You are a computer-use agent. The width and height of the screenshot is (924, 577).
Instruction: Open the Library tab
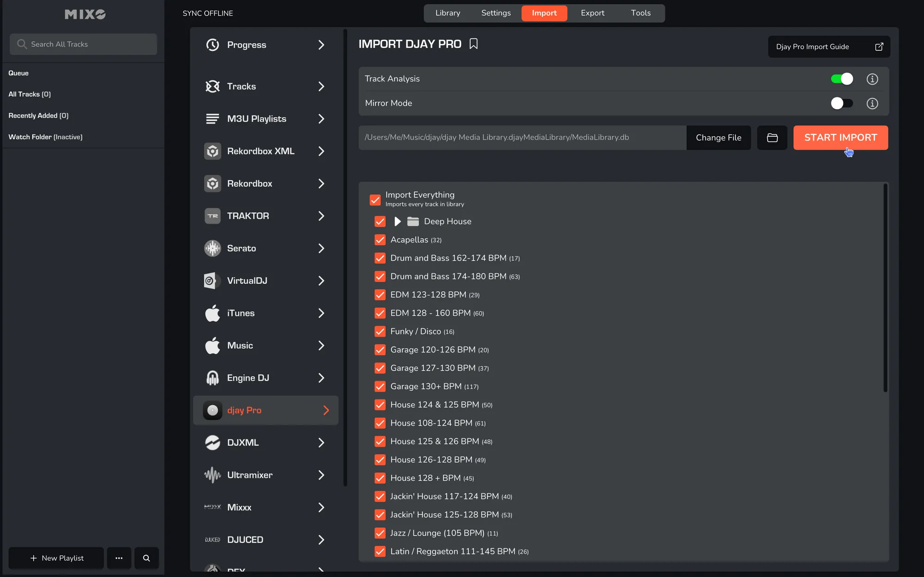coord(448,13)
